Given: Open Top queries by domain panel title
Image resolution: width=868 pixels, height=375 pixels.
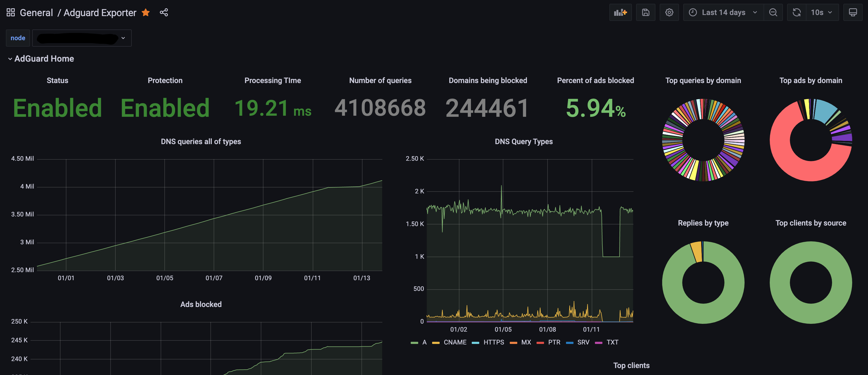Looking at the screenshot, I should (x=703, y=80).
